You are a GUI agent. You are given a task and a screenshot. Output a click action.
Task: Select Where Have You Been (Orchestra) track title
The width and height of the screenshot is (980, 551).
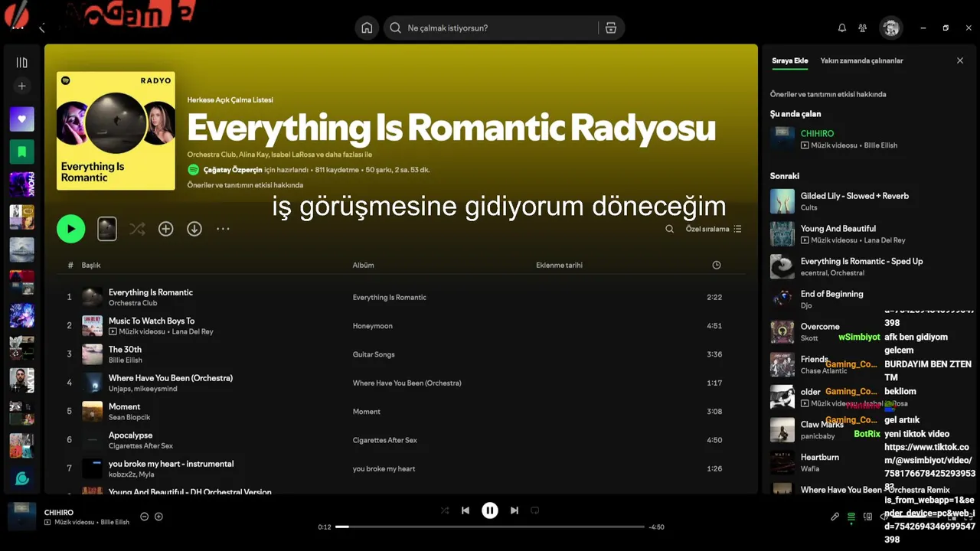[x=170, y=378]
